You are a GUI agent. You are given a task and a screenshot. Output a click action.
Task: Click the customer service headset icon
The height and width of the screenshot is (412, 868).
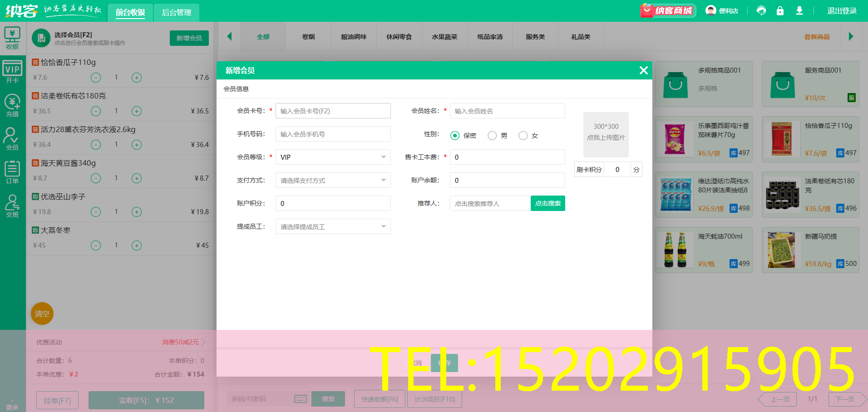(761, 10)
